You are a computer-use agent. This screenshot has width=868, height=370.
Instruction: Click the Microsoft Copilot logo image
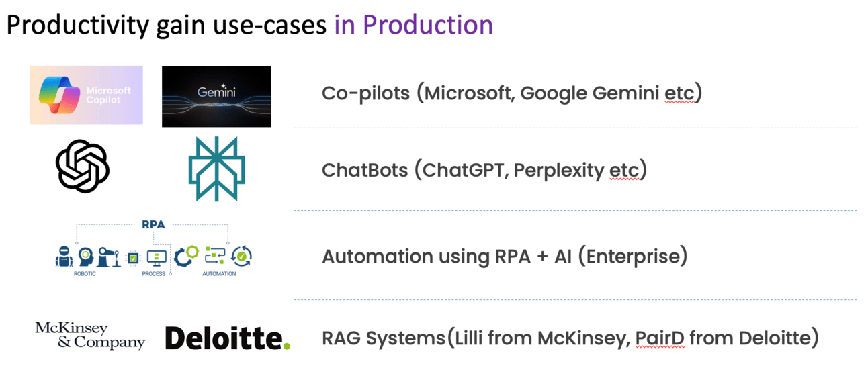pos(87,95)
